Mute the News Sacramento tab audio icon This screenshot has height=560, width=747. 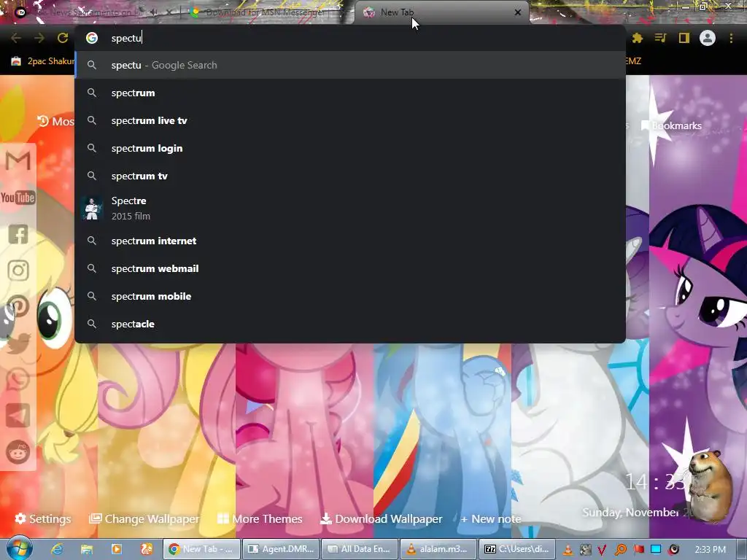tap(153, 12)
